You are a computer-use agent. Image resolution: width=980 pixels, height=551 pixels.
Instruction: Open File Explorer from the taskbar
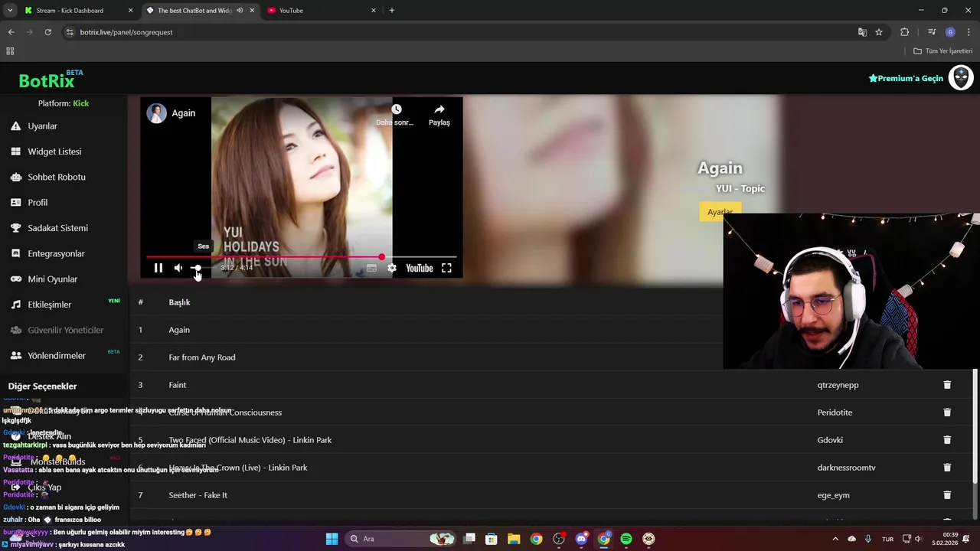(x=514, y=539)
